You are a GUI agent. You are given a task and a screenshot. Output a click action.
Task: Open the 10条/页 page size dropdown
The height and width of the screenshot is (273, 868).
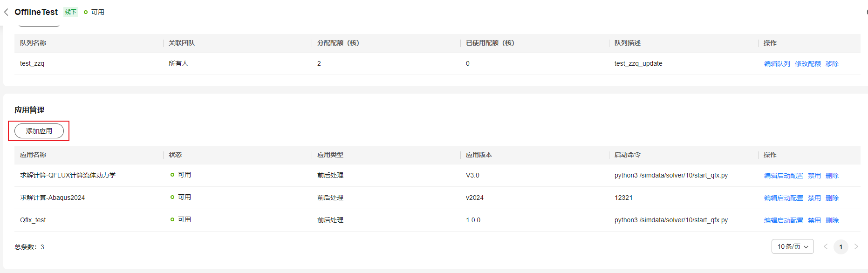793,246
